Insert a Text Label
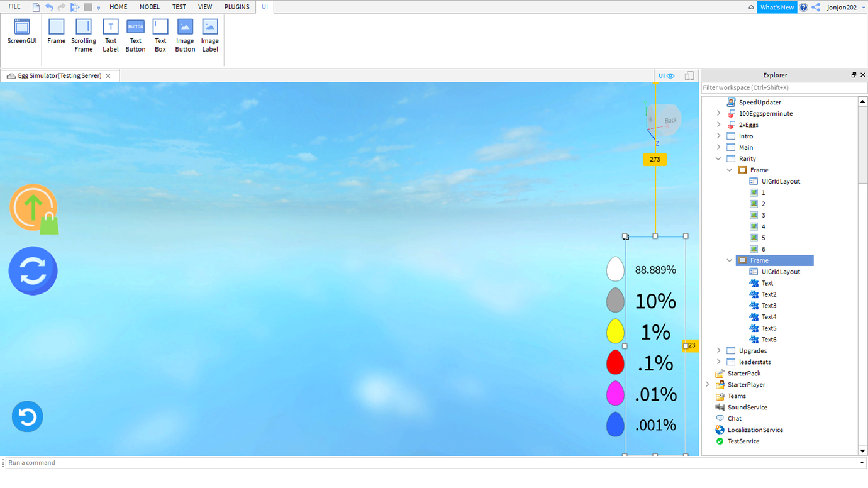Image resolution: width=868 pixels, height=488 pixels. point(111,35)
